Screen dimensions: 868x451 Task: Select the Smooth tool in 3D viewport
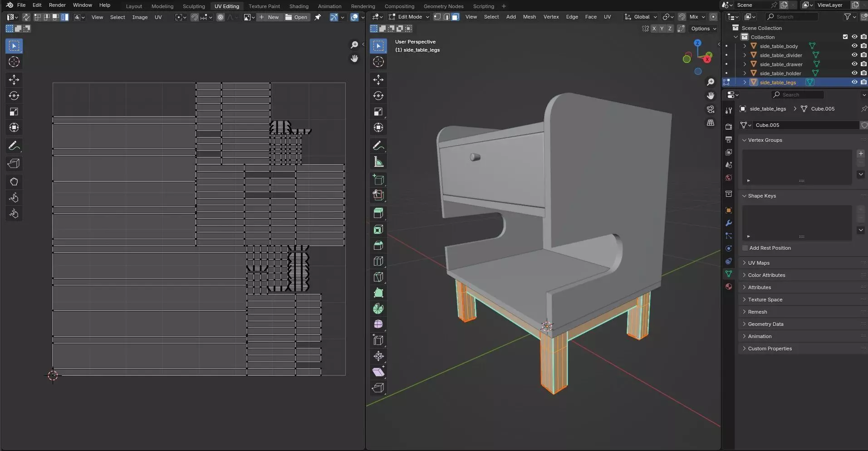click(378, 324)
